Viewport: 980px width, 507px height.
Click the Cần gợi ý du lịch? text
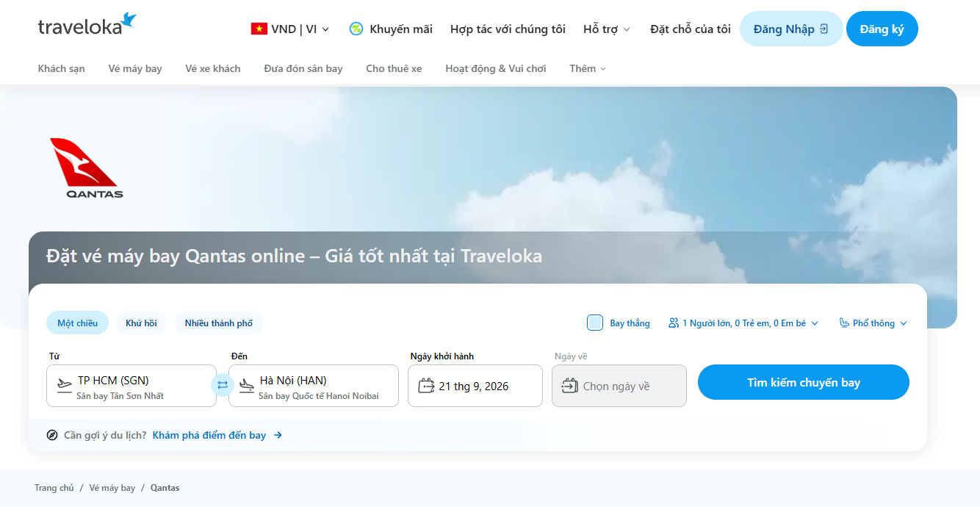click(x=105, y=435)
